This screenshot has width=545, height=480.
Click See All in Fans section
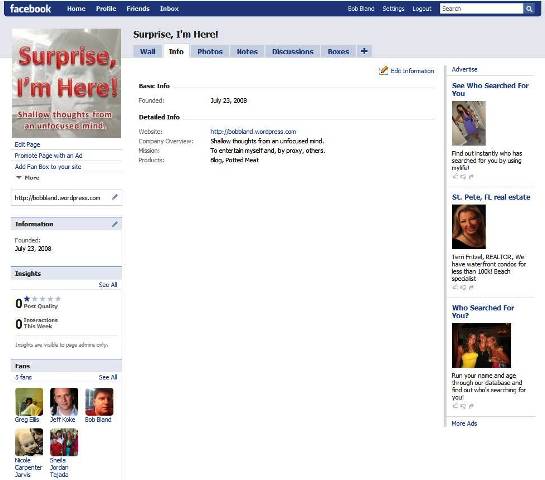click(108, 377)
